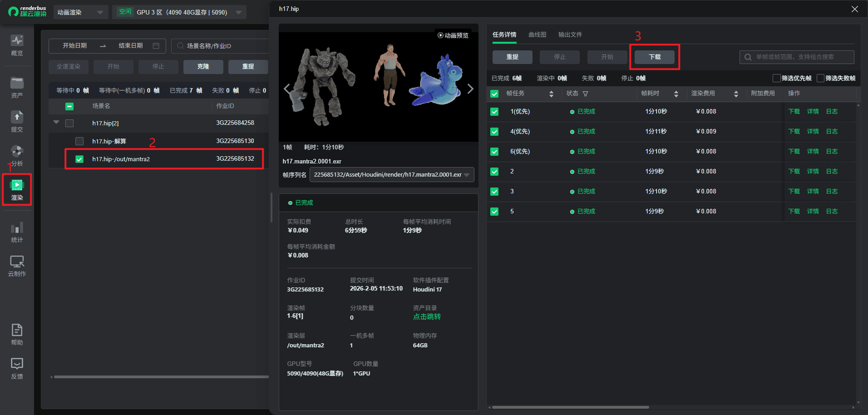Collapse the h17.hip[2] tree row

pyautogui.click(x=56, y=123)
